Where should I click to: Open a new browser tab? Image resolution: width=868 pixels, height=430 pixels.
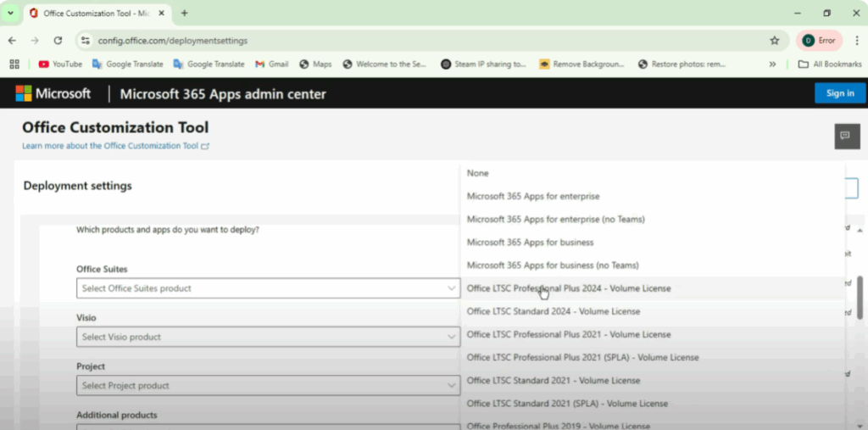184,14
